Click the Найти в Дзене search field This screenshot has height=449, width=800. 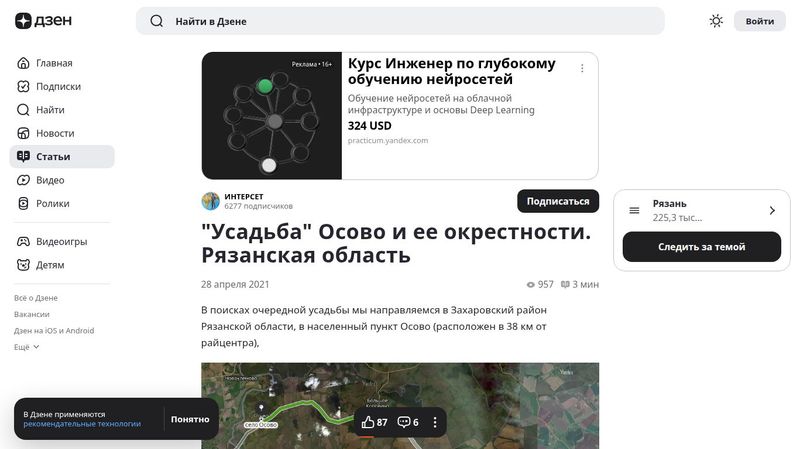400,21
